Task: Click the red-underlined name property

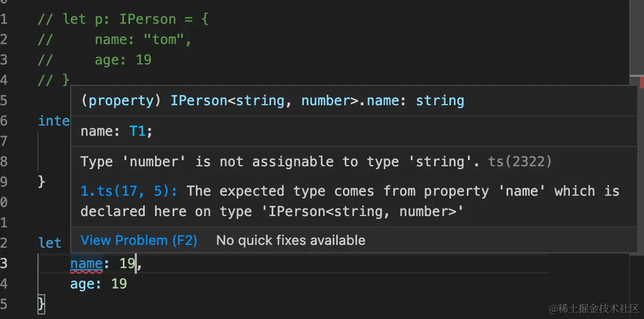Action: click(86, 264)
